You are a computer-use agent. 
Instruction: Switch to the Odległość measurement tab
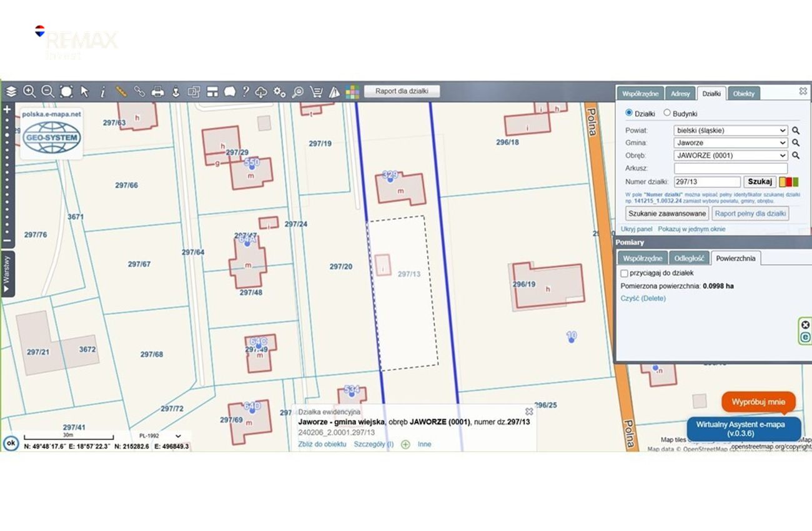(690, 258)
